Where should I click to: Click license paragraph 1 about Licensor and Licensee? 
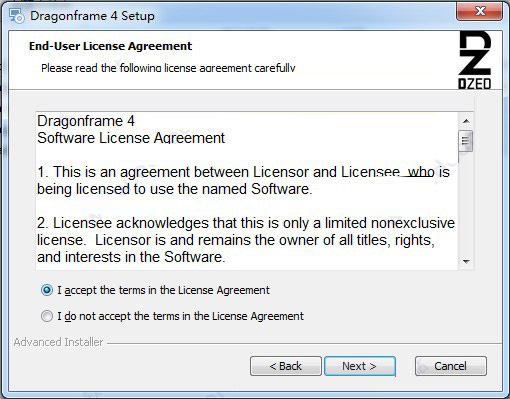click(x=243, y=180)
